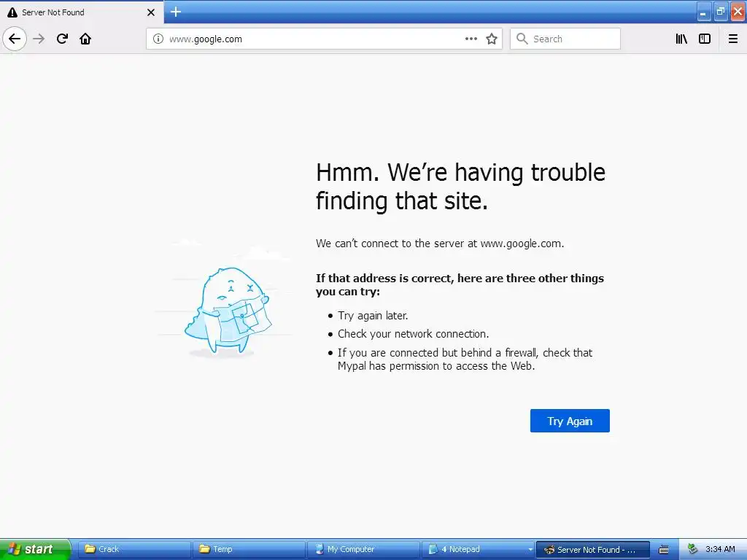This screenshot has height=560, width=747.
Task: Click the Try Again button
Action: [570, 421]
